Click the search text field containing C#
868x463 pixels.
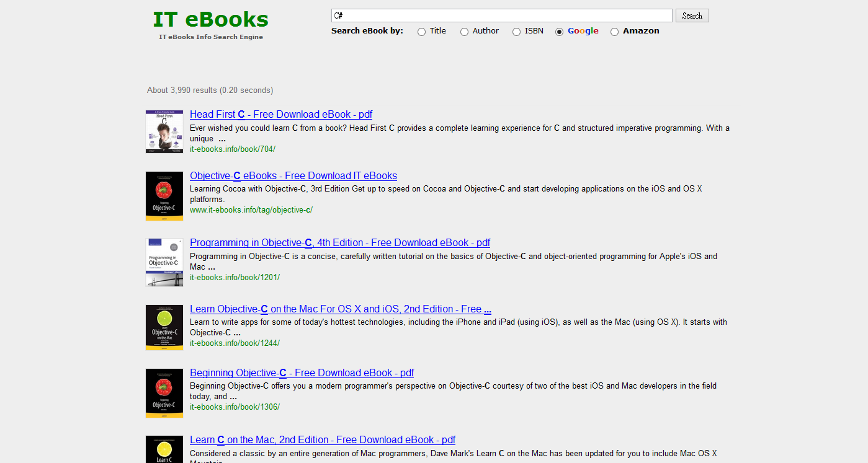(x=502, y=15)
